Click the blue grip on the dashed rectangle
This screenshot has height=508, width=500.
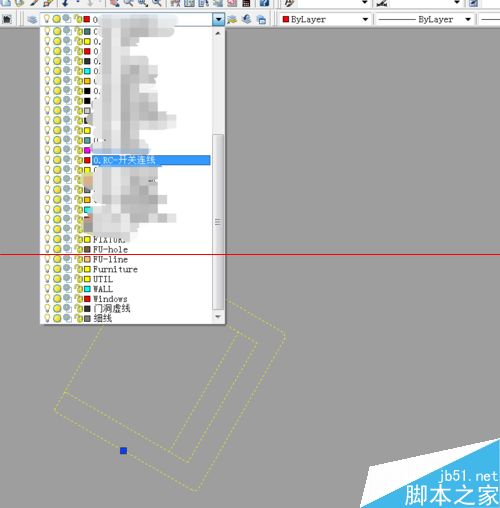123,451
